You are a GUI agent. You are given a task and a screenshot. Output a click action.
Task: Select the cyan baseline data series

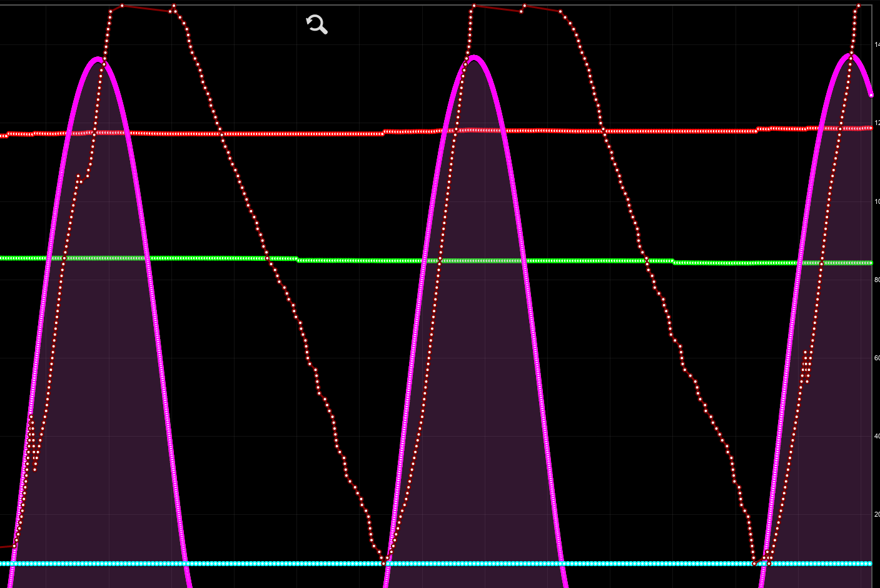pyautogui.click(x=436, y=564)
